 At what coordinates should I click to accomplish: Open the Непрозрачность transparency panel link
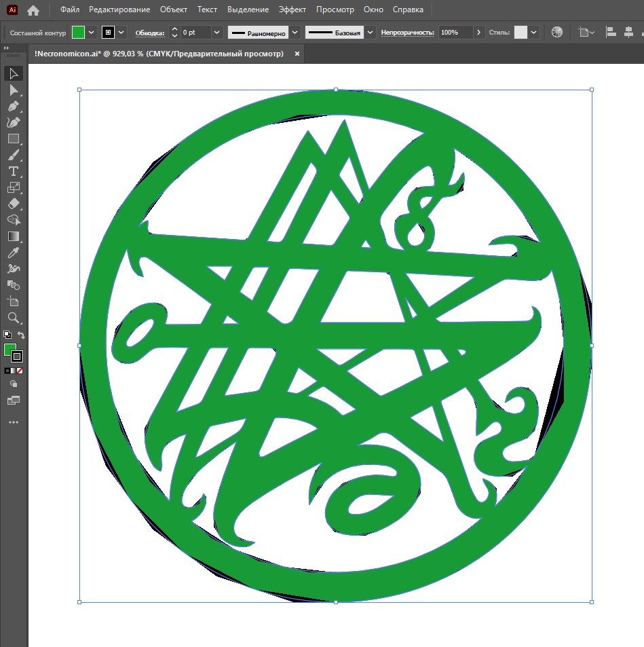[408, 32]
